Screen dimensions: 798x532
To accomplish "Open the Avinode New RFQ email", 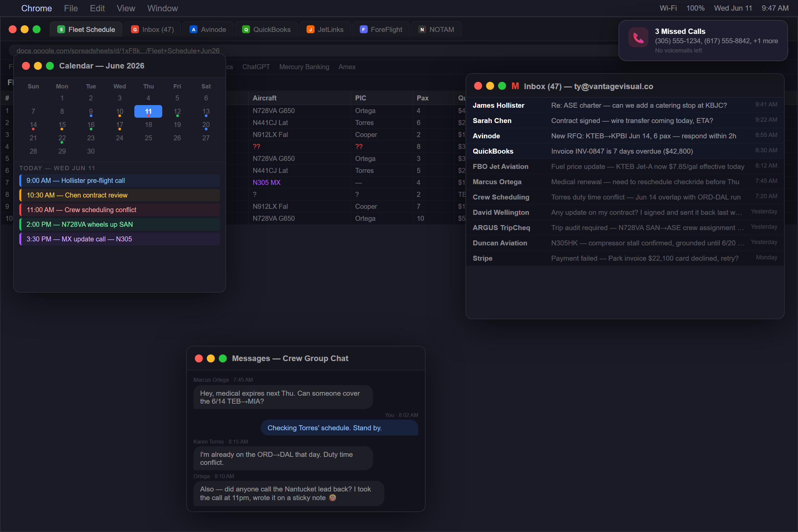I will coord(625,136).
